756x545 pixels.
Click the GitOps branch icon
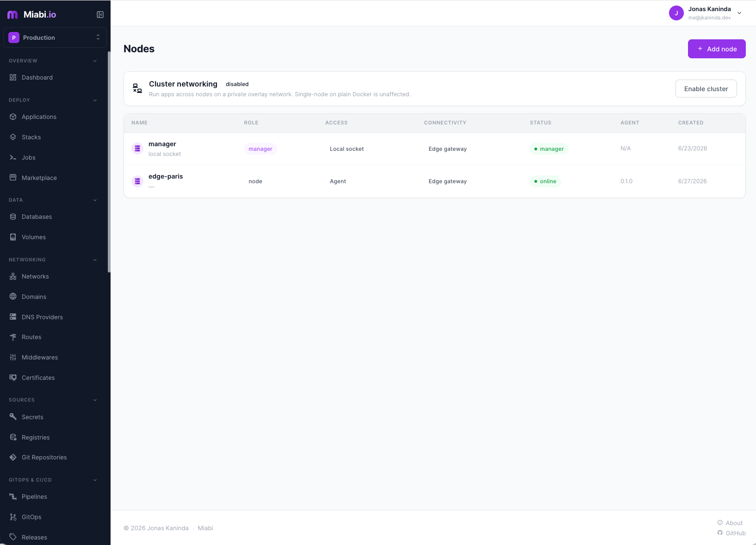click(x=13, y=517)
